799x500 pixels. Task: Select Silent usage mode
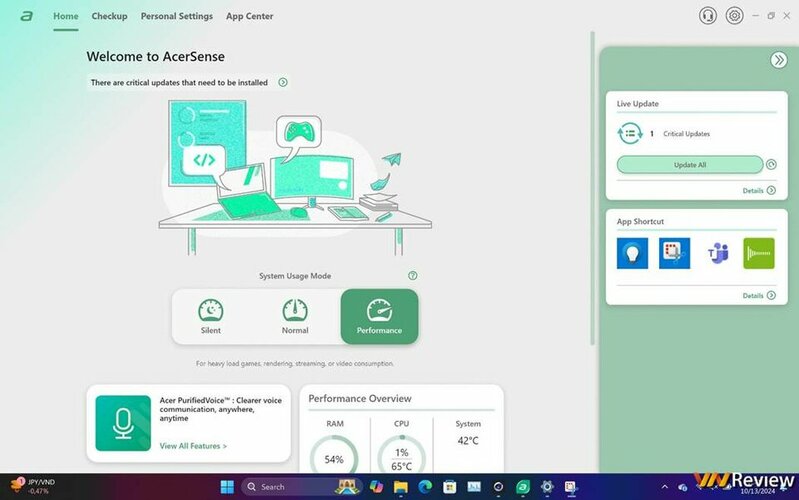pyautogui.click(x=210, y=317)
